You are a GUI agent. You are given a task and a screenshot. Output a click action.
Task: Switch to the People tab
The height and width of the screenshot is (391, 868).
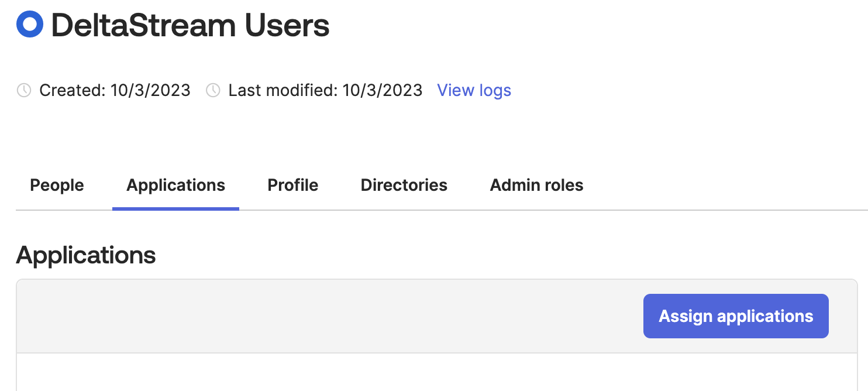click(x=57, y=186)
